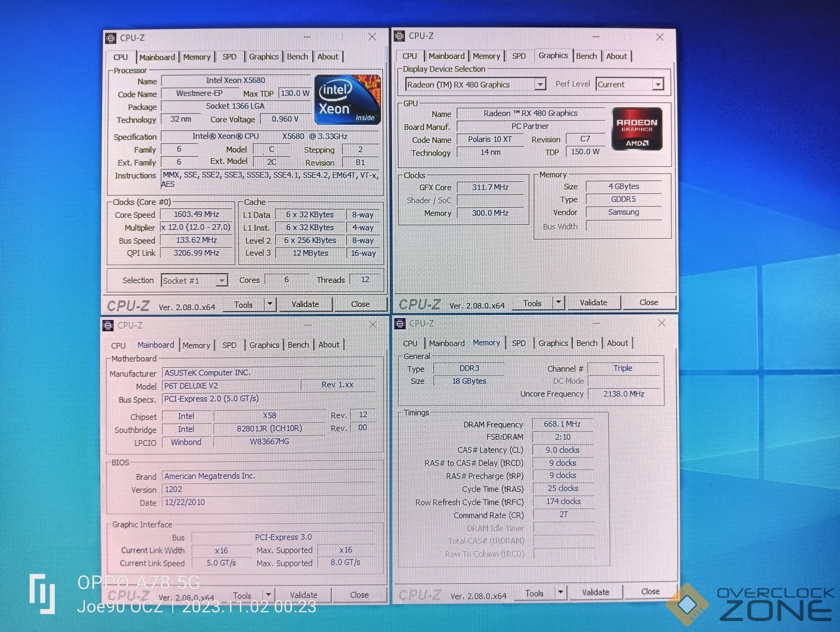Click the CPU-Z app icon in the Mainboard window title bar
This screenshot has height=632, width=840.
pyautogui.click(x=108, y=325)
